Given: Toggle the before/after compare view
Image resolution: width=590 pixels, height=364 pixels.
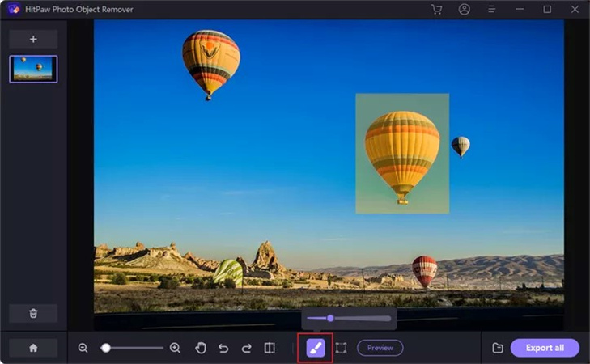Looking at the screenshot, I should [x=270, y=348].
